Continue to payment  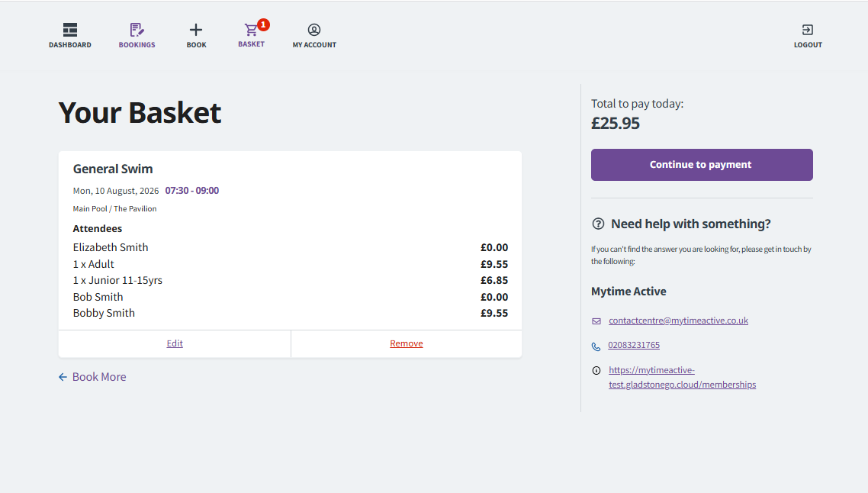point(702,165)
